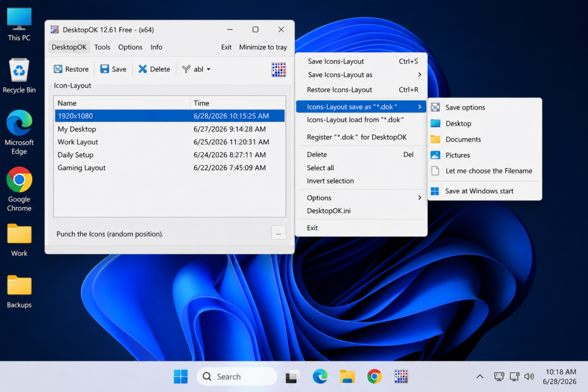Click the ellipsis button beside Punch the Icons

278,233
